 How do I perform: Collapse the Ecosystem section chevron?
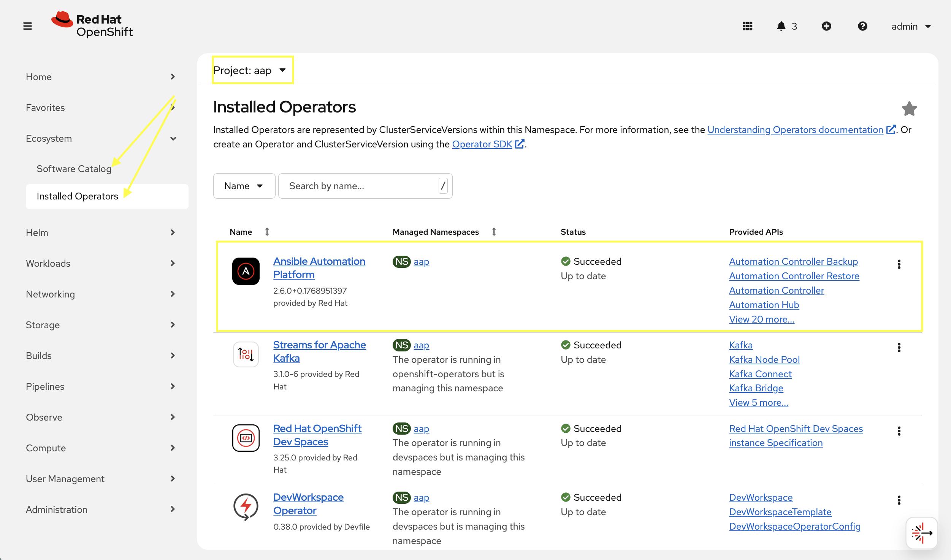(x=173, y=138)
